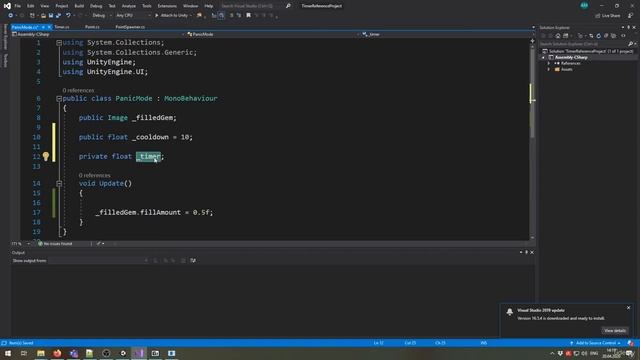The image size is (640, 360).
Task: Open the Analyze menu
Action: (129, 6)
